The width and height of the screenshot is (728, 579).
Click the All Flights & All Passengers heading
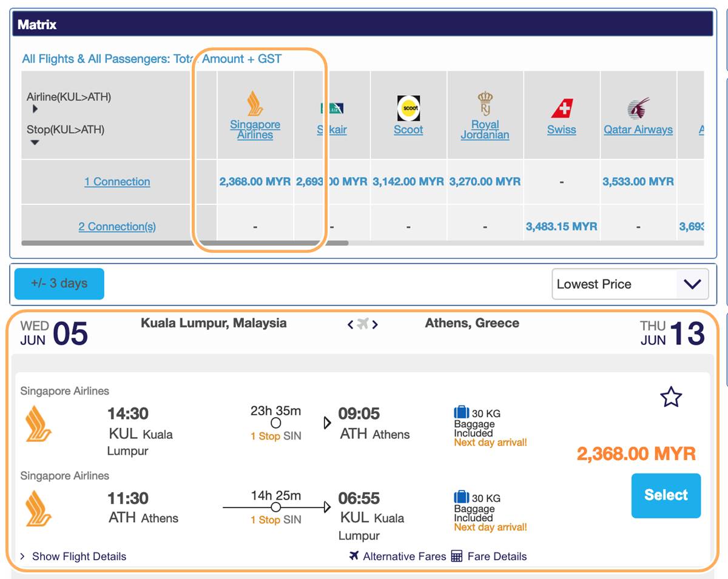pos(152,59)
